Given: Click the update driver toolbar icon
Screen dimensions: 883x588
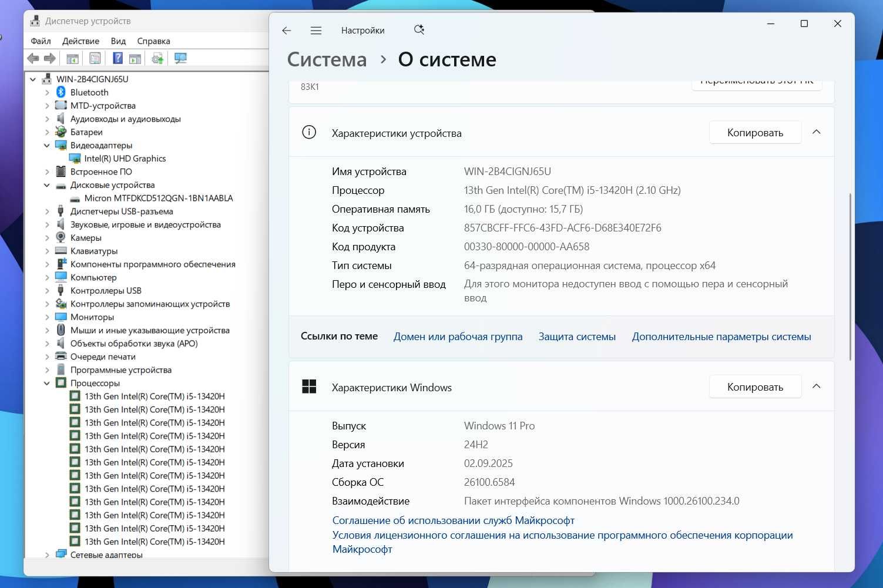Looking at the screenshot, I should pos(157,58).
